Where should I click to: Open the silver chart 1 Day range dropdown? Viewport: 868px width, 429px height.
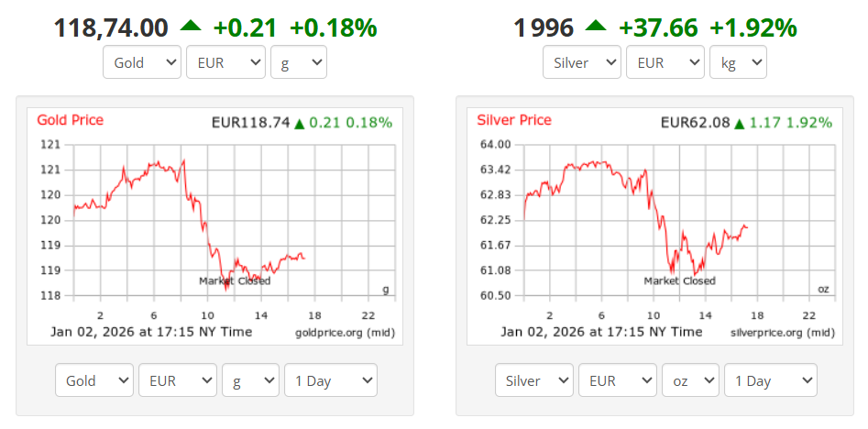770,380
